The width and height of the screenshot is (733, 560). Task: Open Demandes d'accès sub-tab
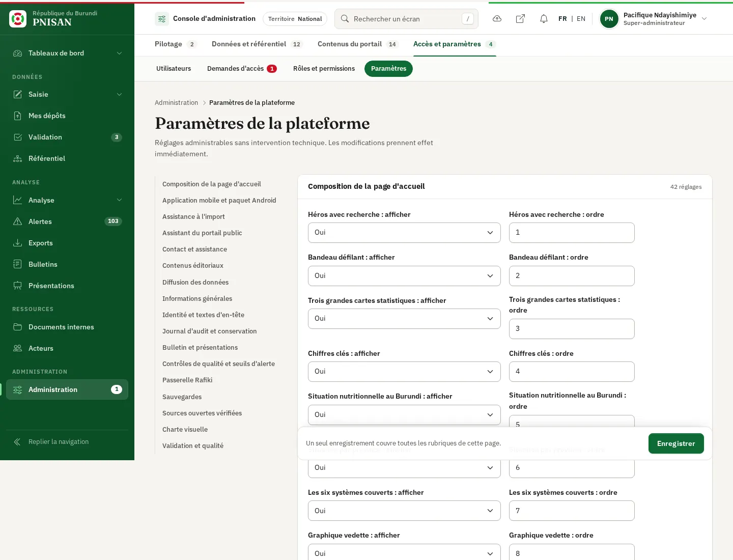242,69
